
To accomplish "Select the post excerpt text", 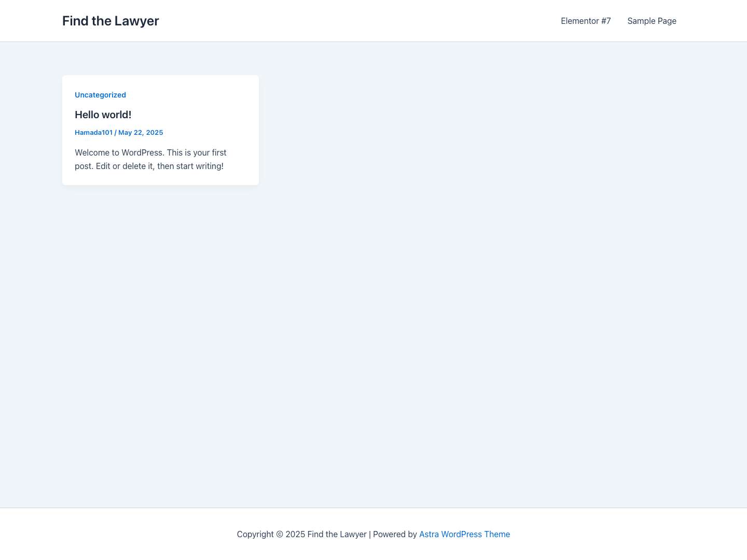I will pos(150,159).
